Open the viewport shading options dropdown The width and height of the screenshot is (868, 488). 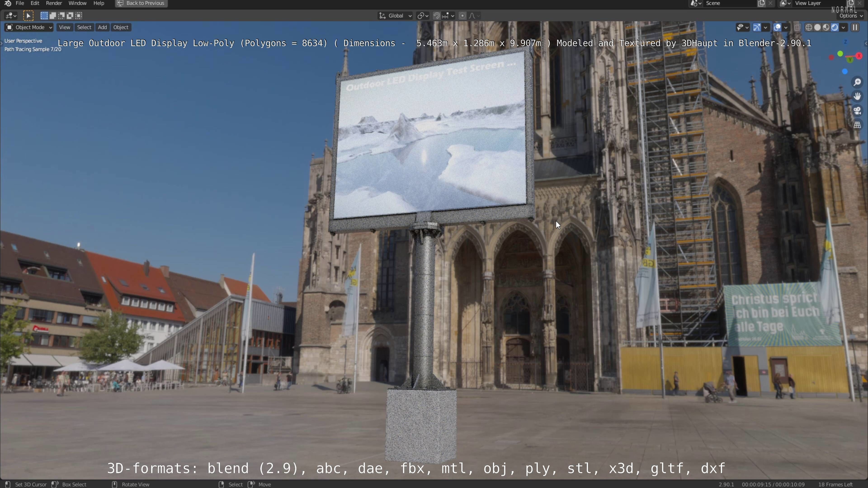[x=843, y=27]
